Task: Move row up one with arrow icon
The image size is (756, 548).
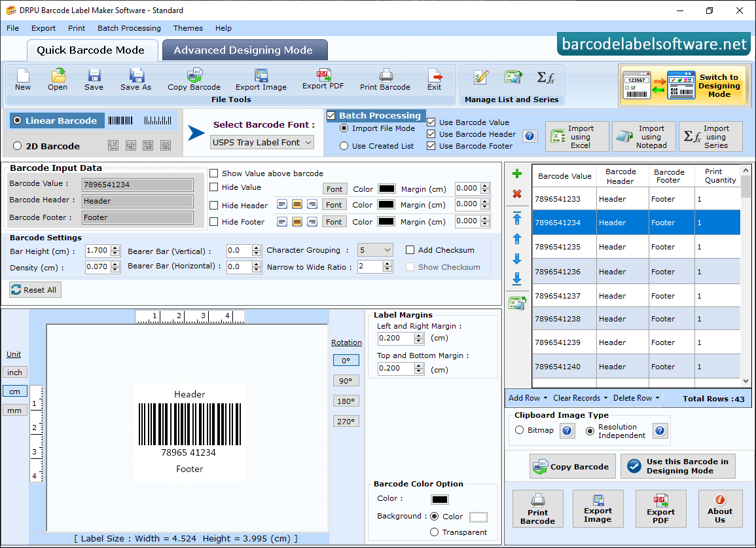Action: click(517, 239)
